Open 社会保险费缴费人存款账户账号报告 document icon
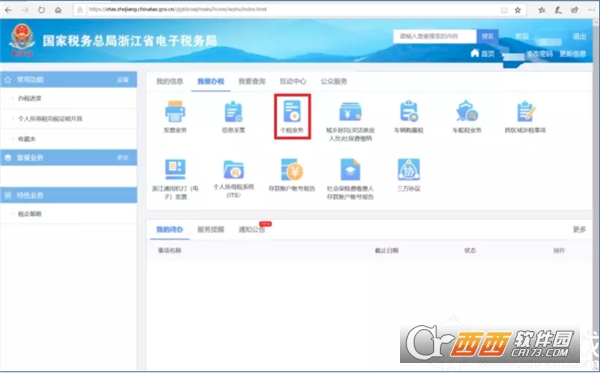The height and width of the screenshot is (373, 600). click(x=350, y=169)
